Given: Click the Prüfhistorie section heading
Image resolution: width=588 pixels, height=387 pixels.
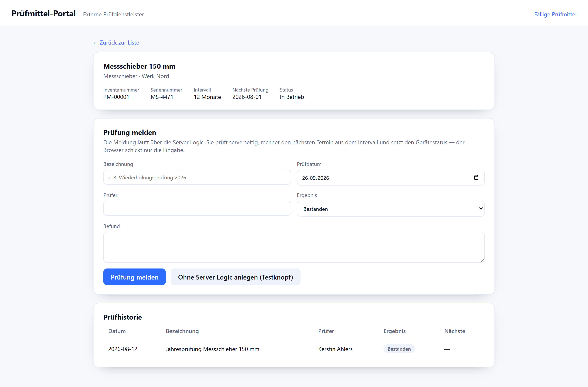Looking at the screenshot, I should 122,317.
